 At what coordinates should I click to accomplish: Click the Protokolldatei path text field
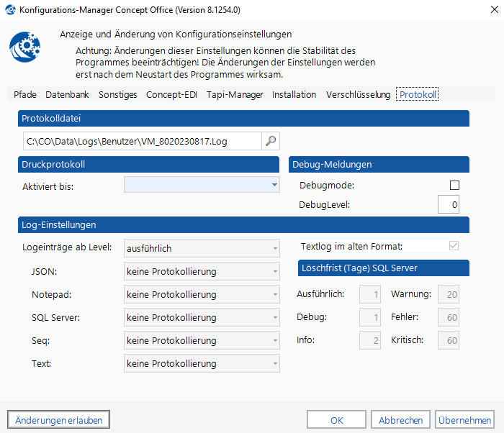(x=141, y=141)
